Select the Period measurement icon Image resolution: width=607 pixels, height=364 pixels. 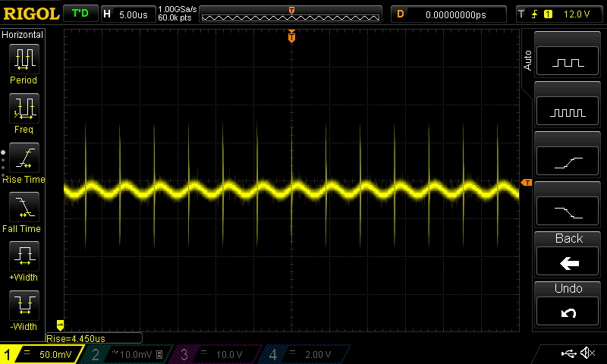coord(24,59)
